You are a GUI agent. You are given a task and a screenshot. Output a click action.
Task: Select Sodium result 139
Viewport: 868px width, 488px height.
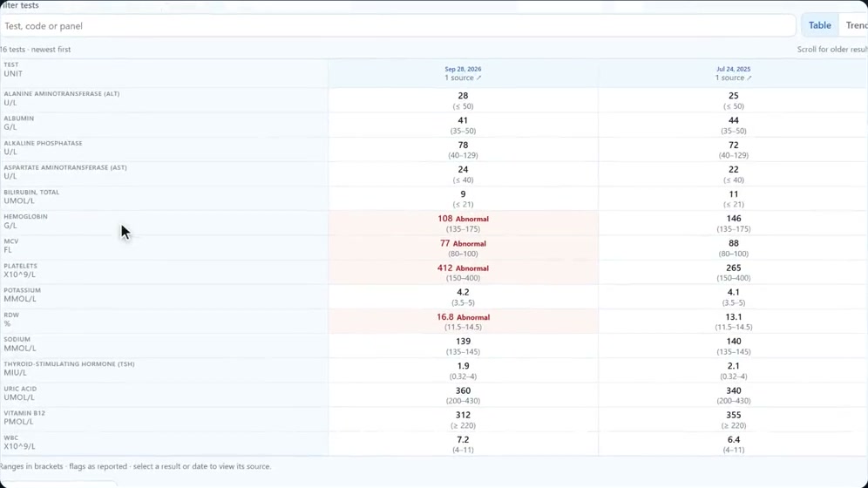(x=463, y=342)
